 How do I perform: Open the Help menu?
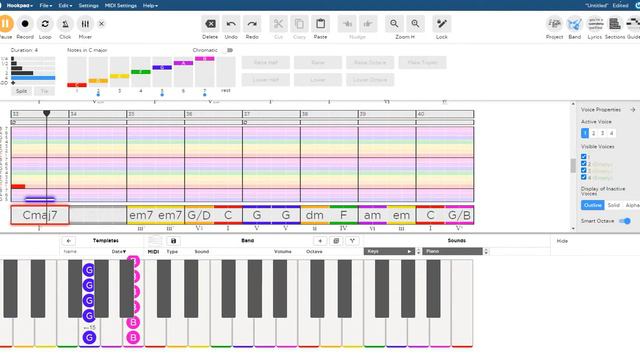click(150, 6)
